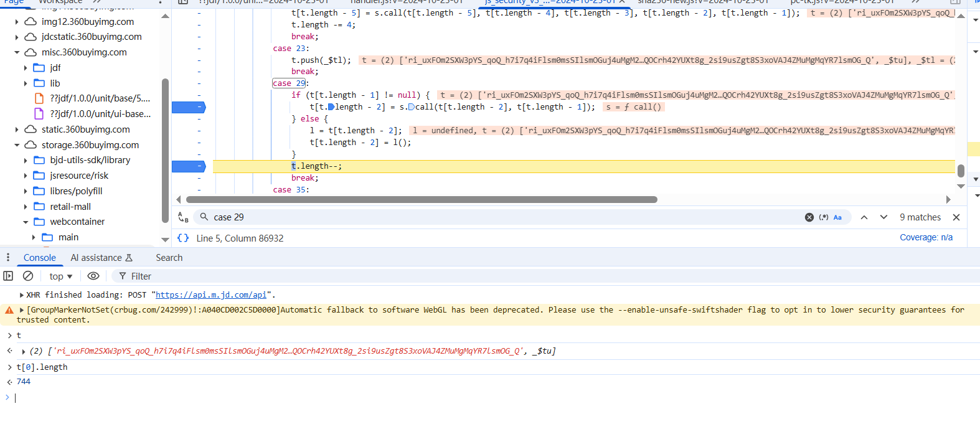Close the find bar
Viewport: 980px width, 429px height.
(x=956, y=217)
